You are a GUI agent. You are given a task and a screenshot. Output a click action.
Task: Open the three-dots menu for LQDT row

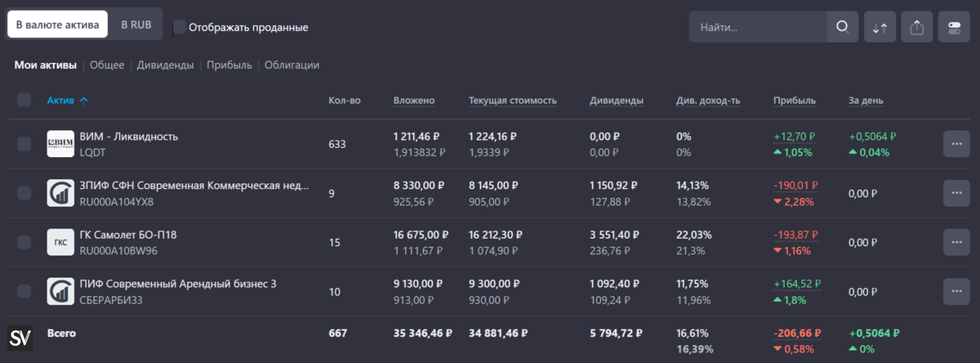[x=955, y=144]
